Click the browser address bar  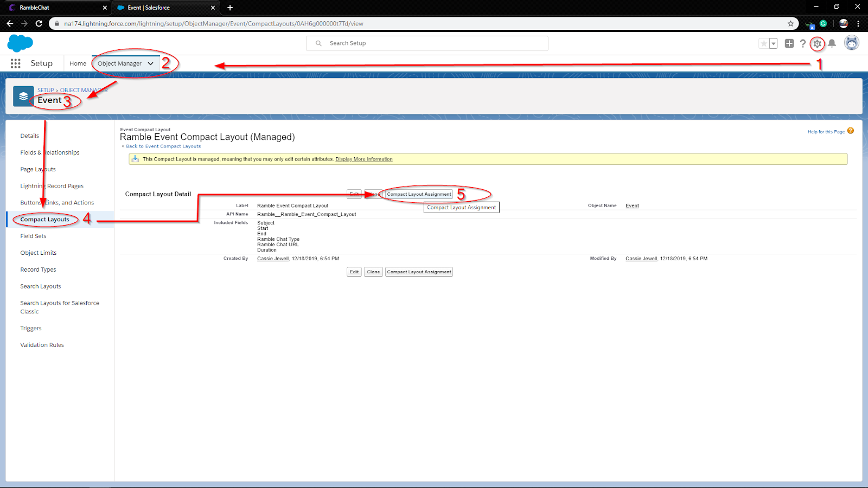click(423, 23)
